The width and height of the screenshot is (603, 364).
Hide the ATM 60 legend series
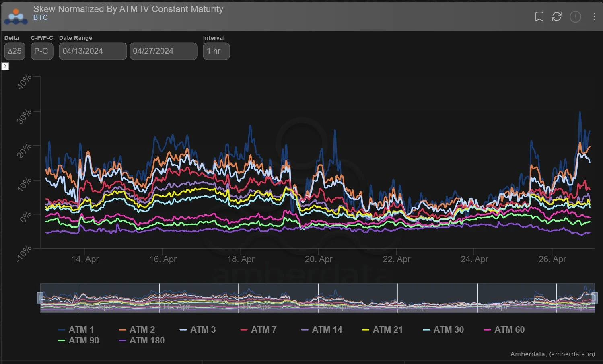point(504,329)
